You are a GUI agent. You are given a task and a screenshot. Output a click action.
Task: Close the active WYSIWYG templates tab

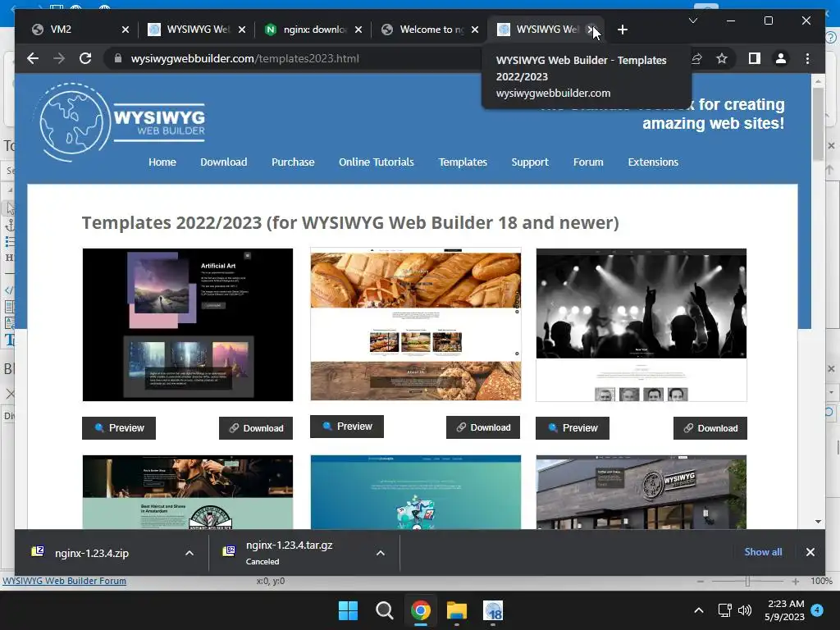[x=591, y=30]
